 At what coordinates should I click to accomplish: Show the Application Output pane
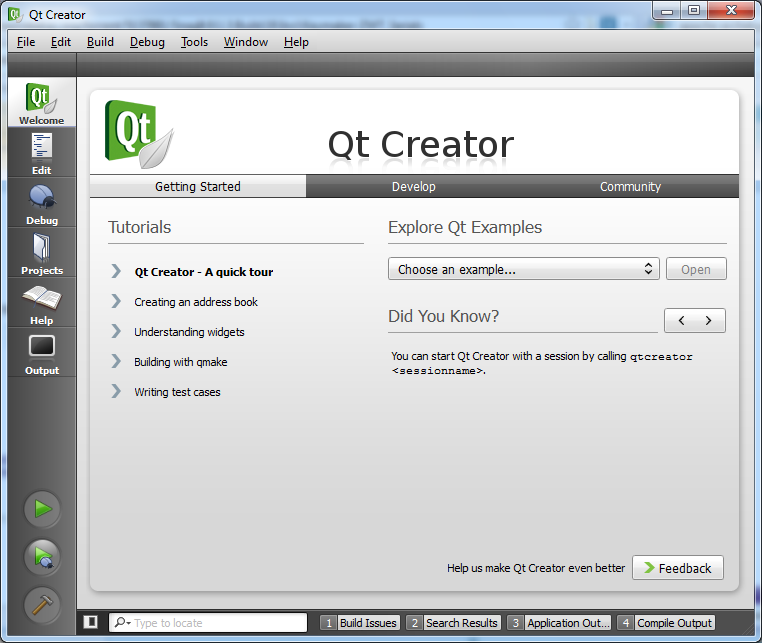559,622
